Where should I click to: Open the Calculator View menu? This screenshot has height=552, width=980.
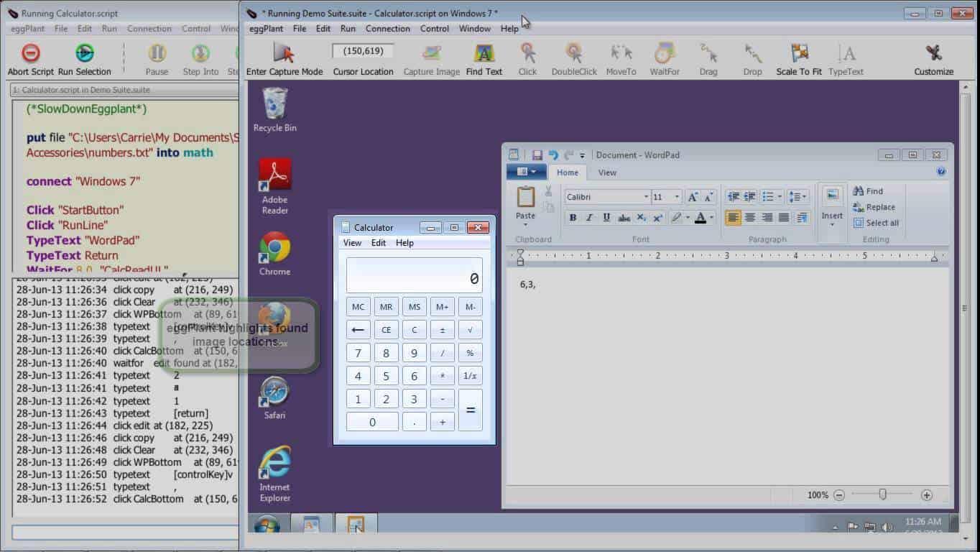pyautogui.click(x=352, y=243)
